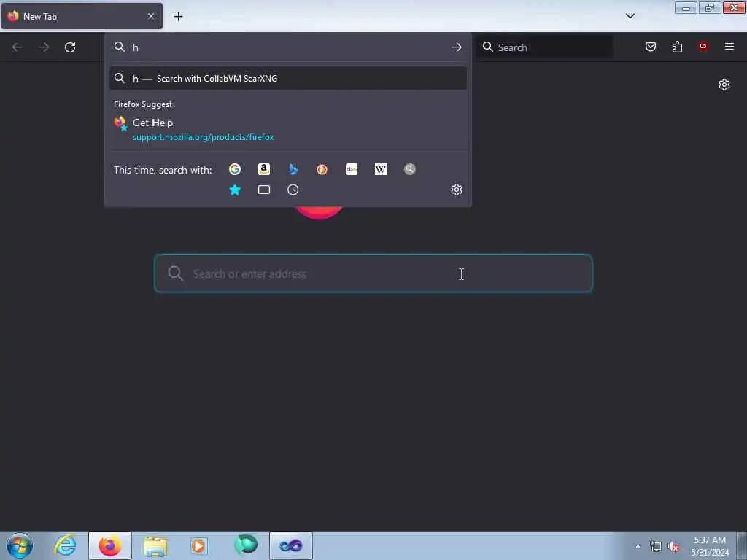Open the uBlock Origin extension icon

[703, 47]
